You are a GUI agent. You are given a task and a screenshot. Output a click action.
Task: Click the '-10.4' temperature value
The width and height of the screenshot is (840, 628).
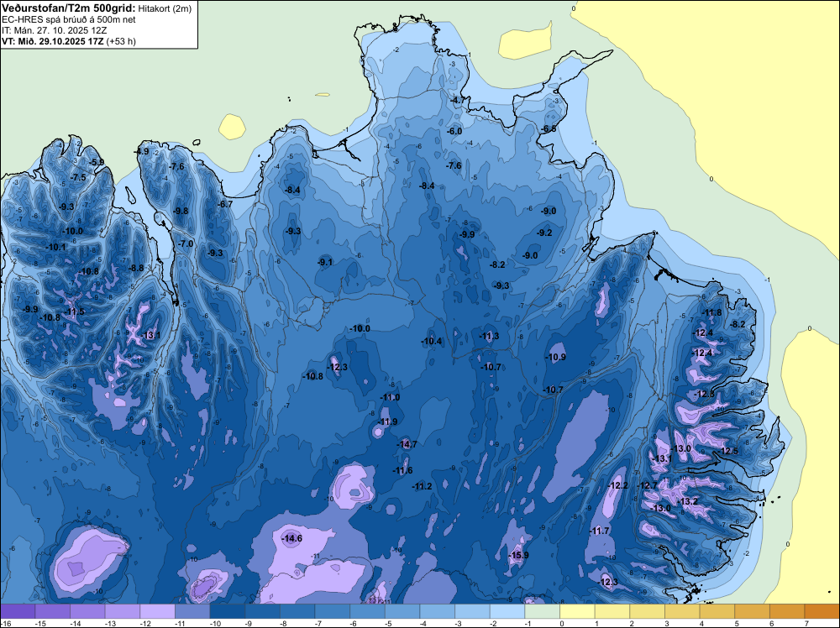tap(431, 342)
